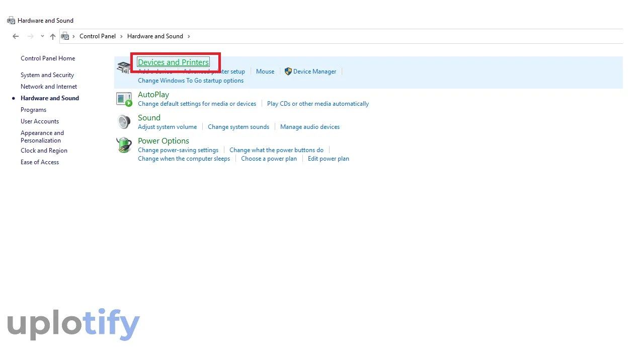This screenshot has width=644, height=348.
Task: Click the address bar Control Panel icon
Action: tap(65, 36)
